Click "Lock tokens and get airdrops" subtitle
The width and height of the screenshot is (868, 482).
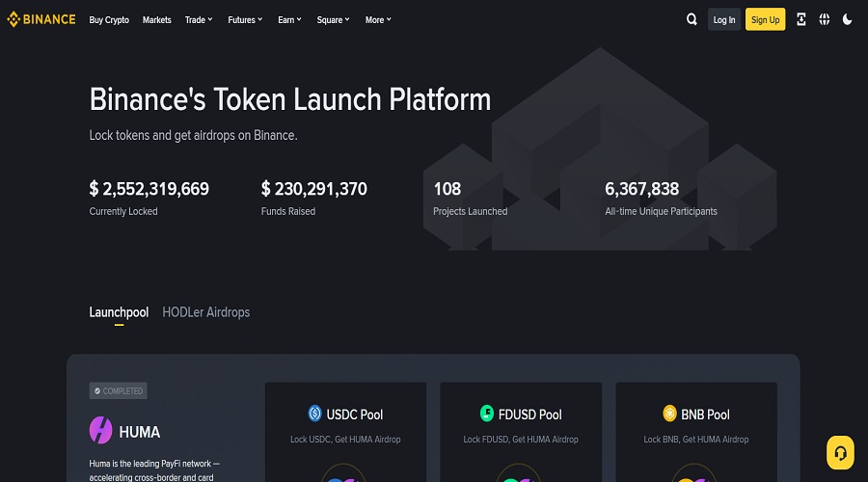(x=193, y=136)
